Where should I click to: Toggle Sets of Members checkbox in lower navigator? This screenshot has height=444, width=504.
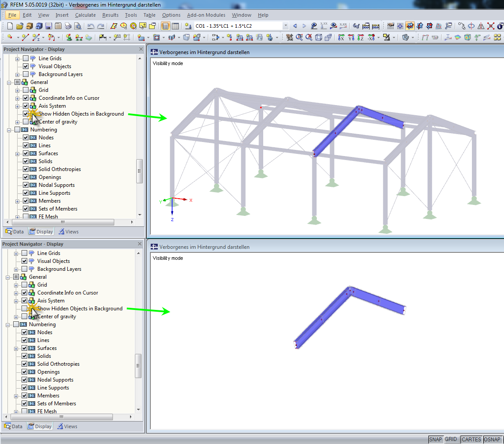[25, 404]
